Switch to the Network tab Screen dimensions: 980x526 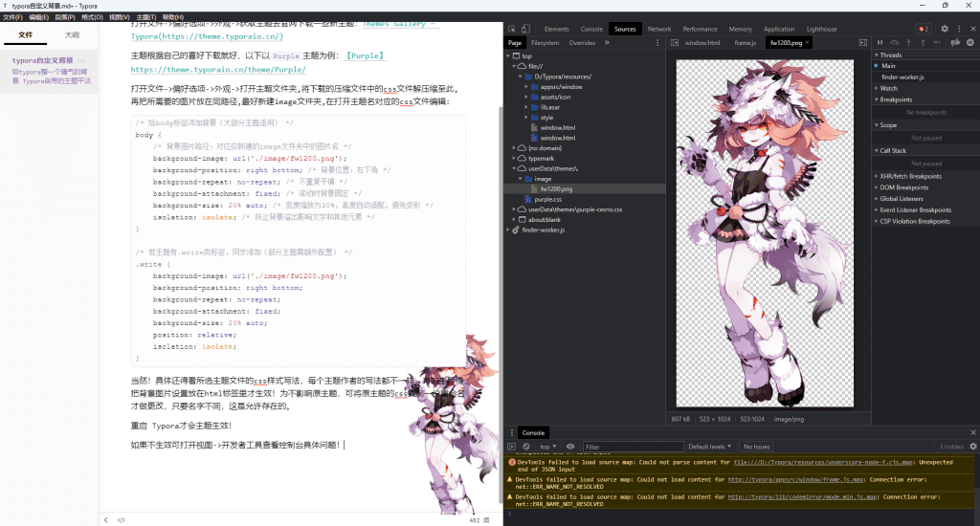pos(659,30)
